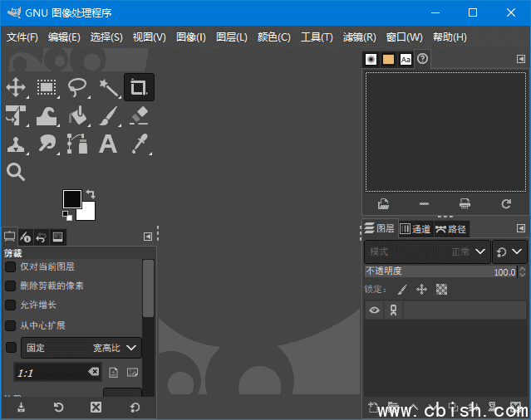The width and height of the screenshot is (531, 420).
Task: Open the 模式 正常 layer mode dropdown
Action: (427, 252)
